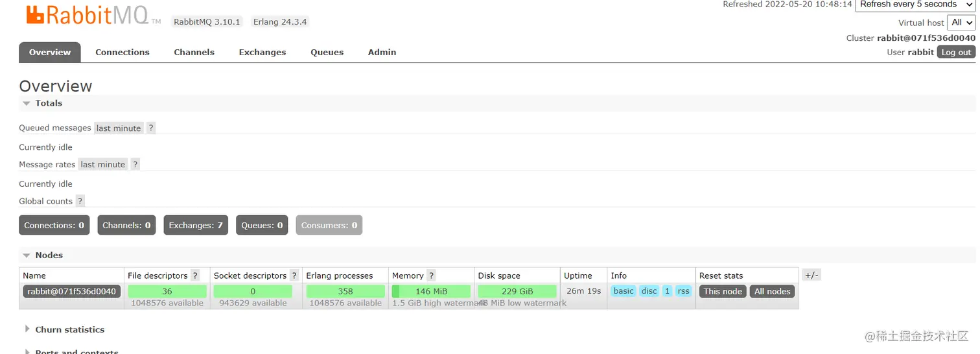Open help for Queued messages
Screen dimensions: 980x354
coord(151,128)
